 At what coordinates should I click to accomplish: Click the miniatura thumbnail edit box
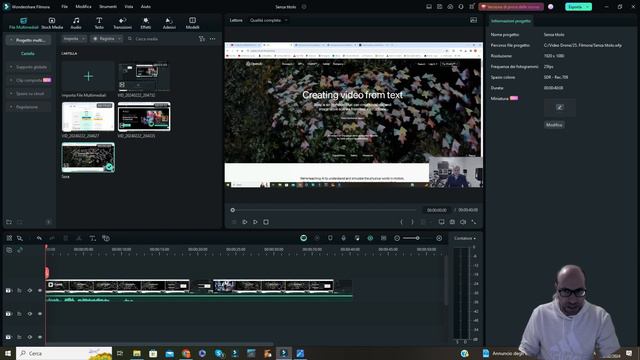click(x=560, y=108)
